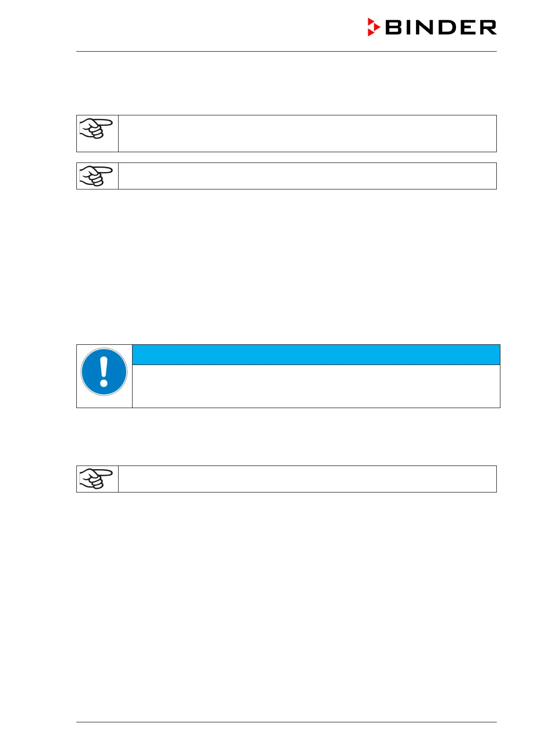Click inside the second note box's empty text area

pos(307,176)
